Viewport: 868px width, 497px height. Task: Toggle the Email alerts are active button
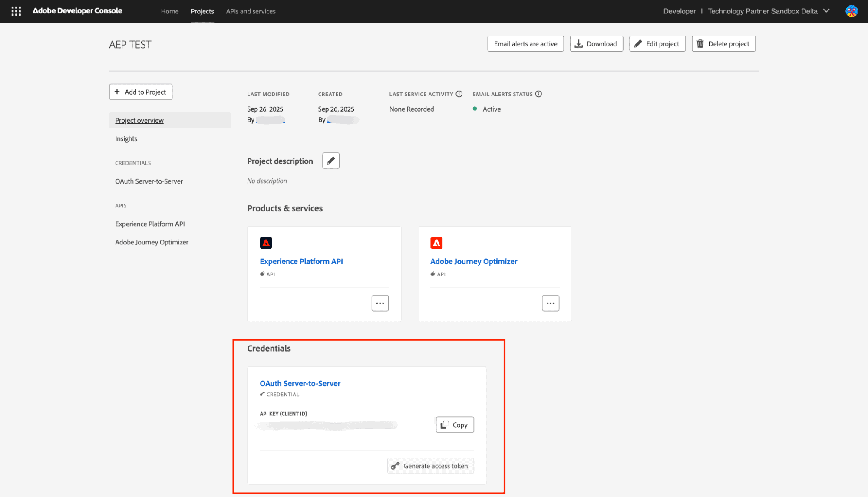[525, 44]
